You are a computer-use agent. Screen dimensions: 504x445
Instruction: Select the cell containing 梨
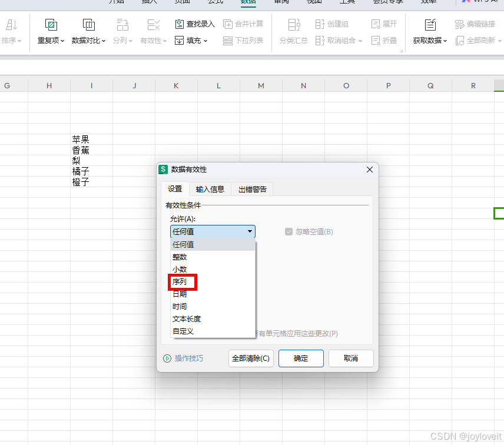92,161
